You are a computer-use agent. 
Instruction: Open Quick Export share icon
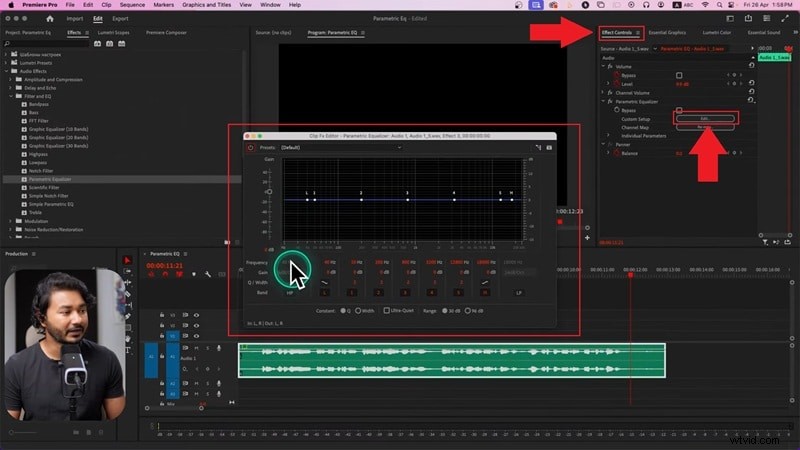pos(748,19)
